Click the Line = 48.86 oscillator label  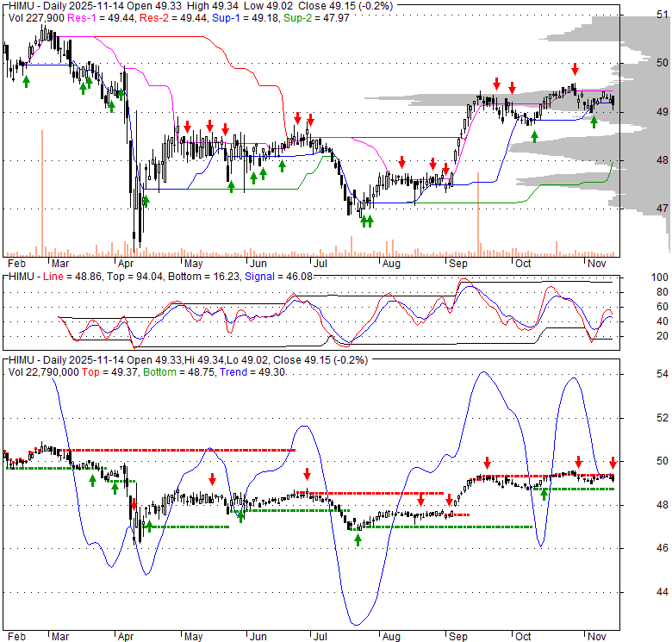pyautogui.click(x=72, y=277)
